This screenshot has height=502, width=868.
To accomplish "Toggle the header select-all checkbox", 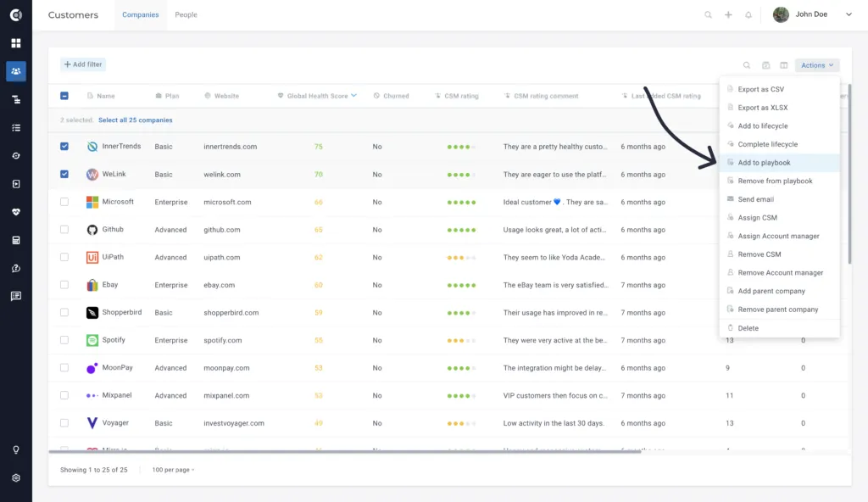I will click(64, 96).
